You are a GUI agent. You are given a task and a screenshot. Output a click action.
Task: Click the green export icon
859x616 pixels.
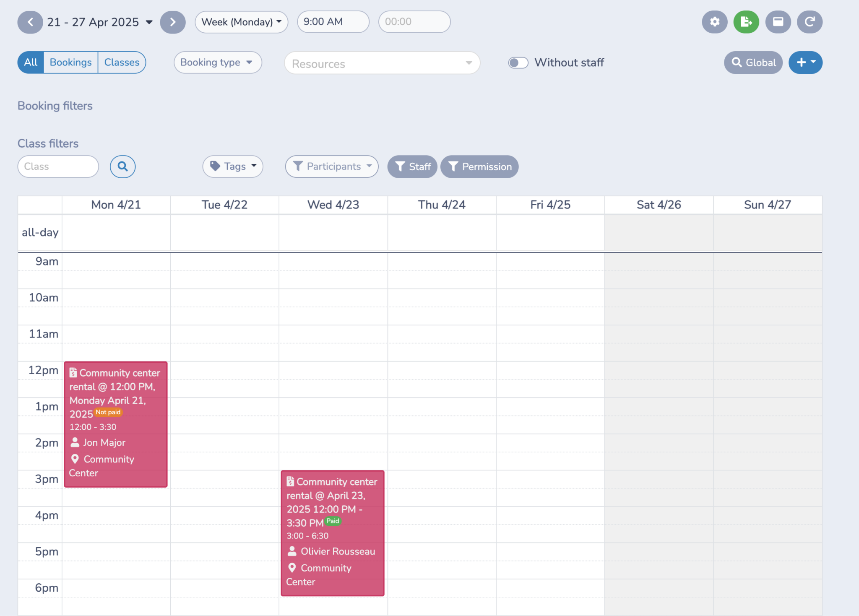pos(746,22)
